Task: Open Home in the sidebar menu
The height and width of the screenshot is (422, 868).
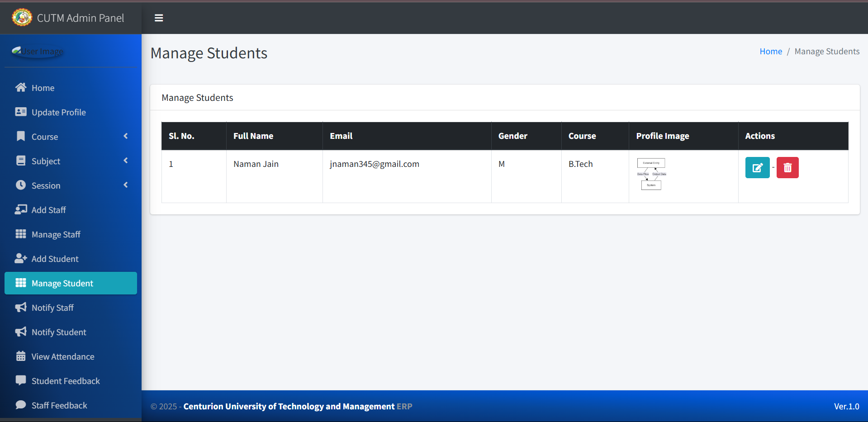Action: (71, 88)
